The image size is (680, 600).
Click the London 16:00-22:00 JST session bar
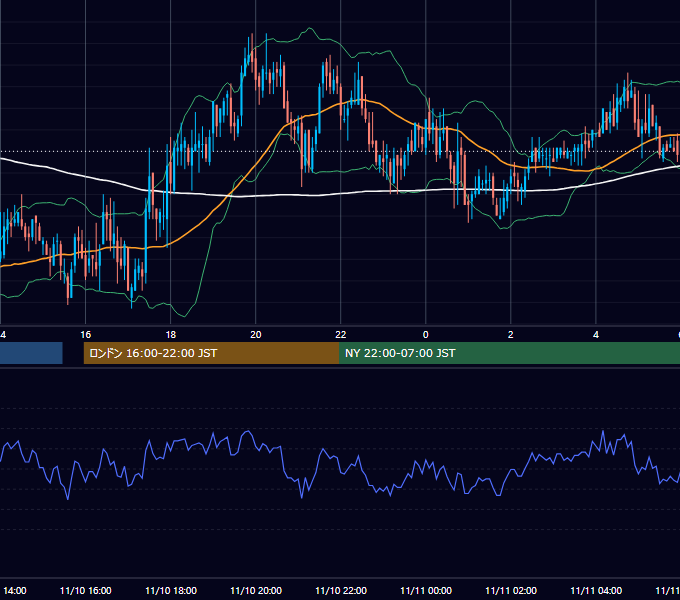point(211,353)
